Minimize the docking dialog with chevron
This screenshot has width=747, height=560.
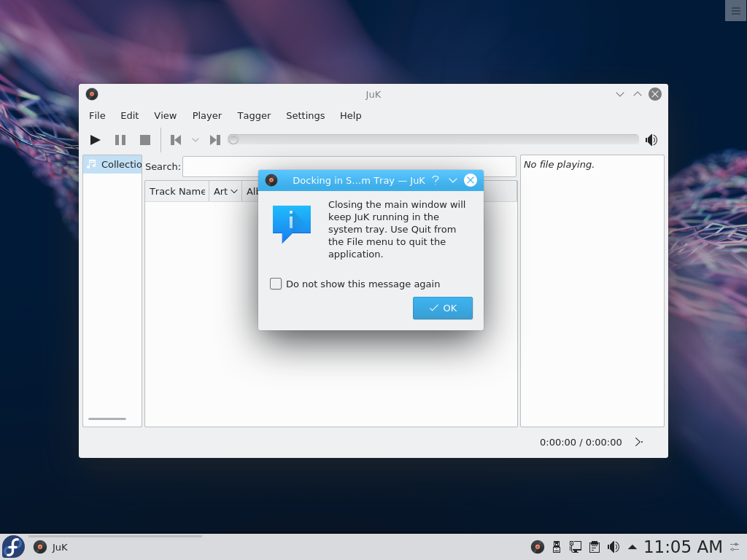coord(453,181)
